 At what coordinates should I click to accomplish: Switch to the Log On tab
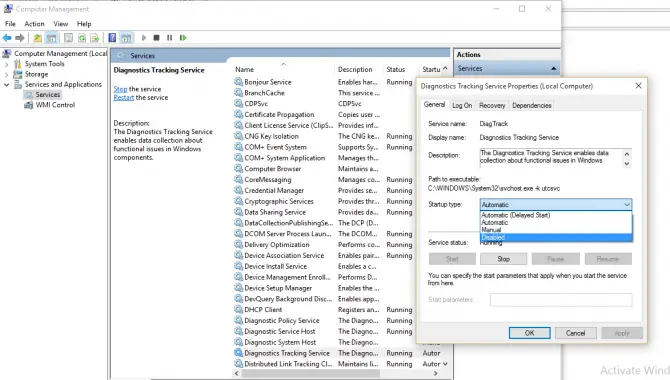462,106
